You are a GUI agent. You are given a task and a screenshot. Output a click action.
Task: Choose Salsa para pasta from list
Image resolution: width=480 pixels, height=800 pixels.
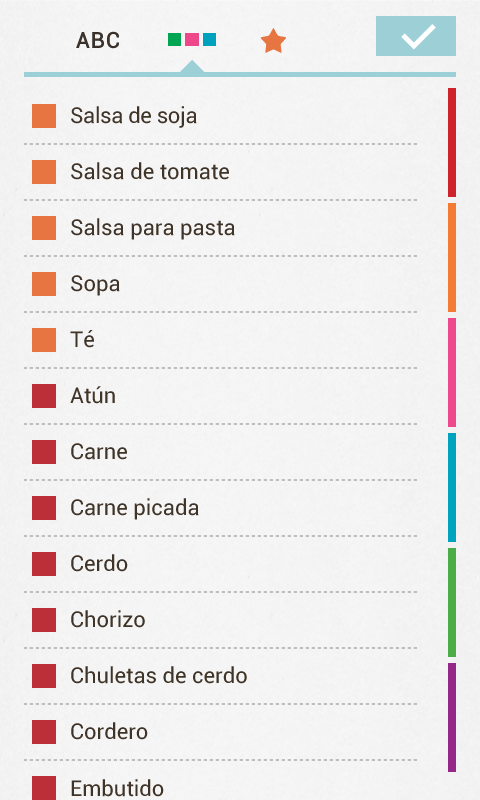click(x=220, y=228)
